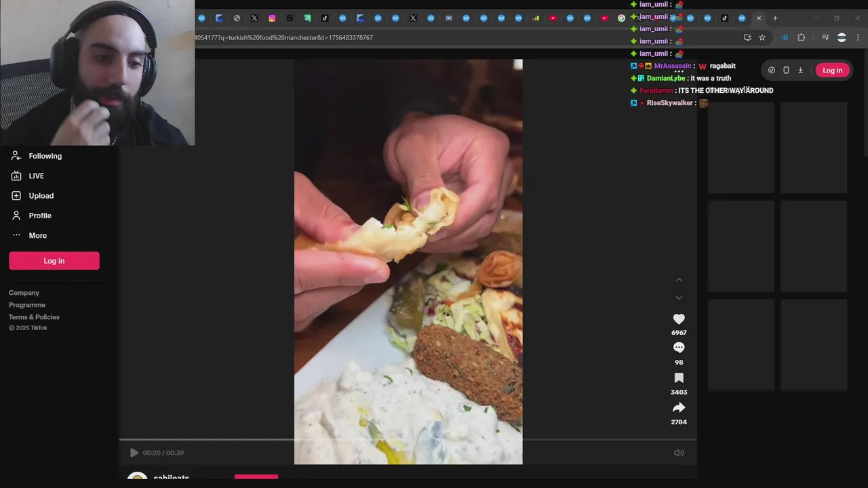Click the © 2025 TikTok footer text
Viewport: 868px width, 488px height.
(28, 328)
